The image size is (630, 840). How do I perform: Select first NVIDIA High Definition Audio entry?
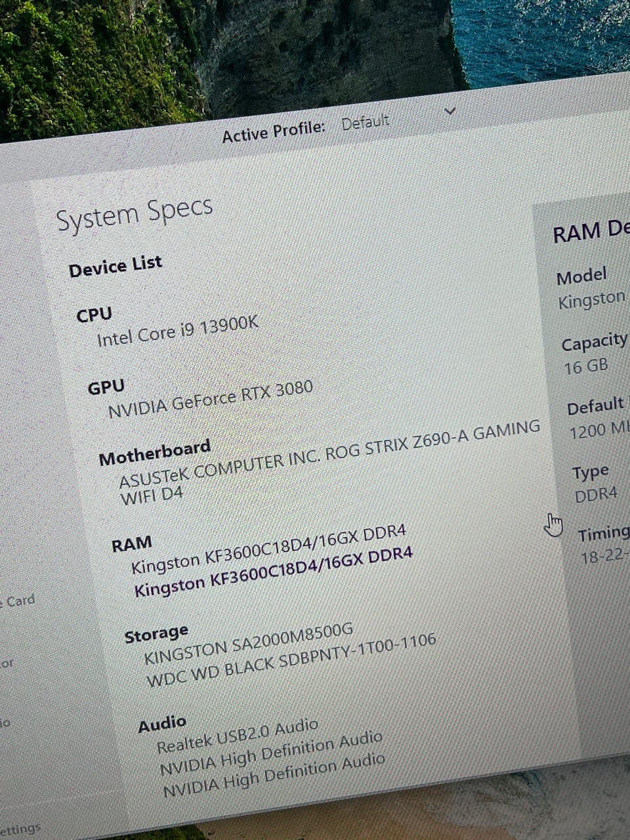(271, 752)
